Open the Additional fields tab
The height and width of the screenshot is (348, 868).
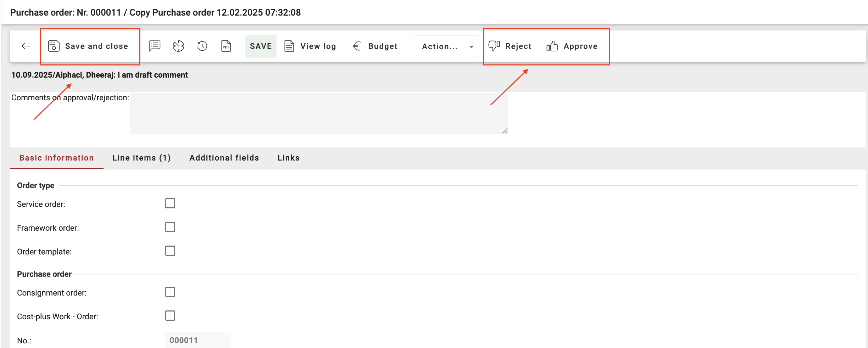[224, 158]
